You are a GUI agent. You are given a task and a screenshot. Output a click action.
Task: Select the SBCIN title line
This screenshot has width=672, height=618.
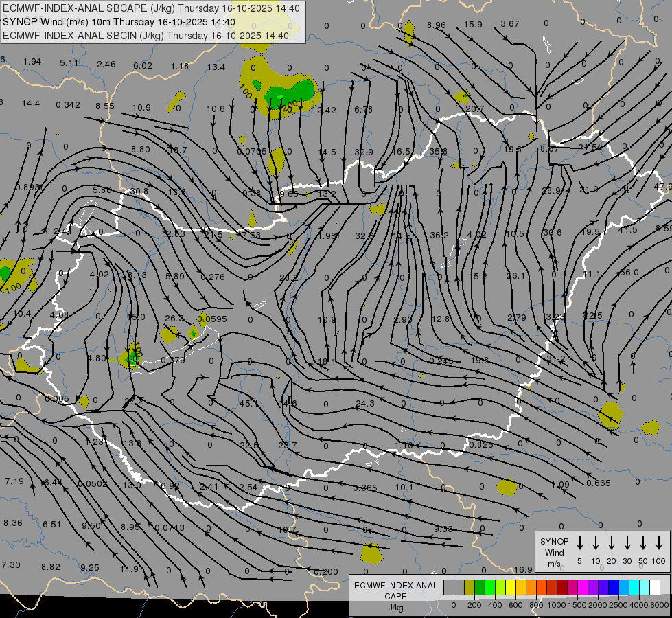(146, 36)
